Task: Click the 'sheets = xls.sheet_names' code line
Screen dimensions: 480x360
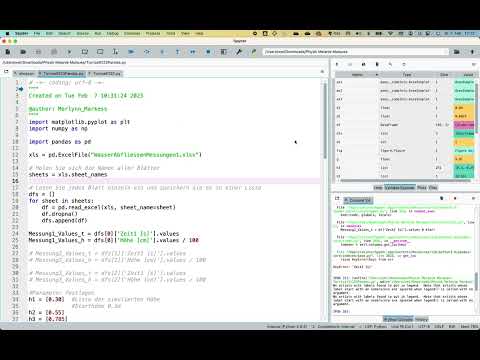Action: [x=68, y=174]
